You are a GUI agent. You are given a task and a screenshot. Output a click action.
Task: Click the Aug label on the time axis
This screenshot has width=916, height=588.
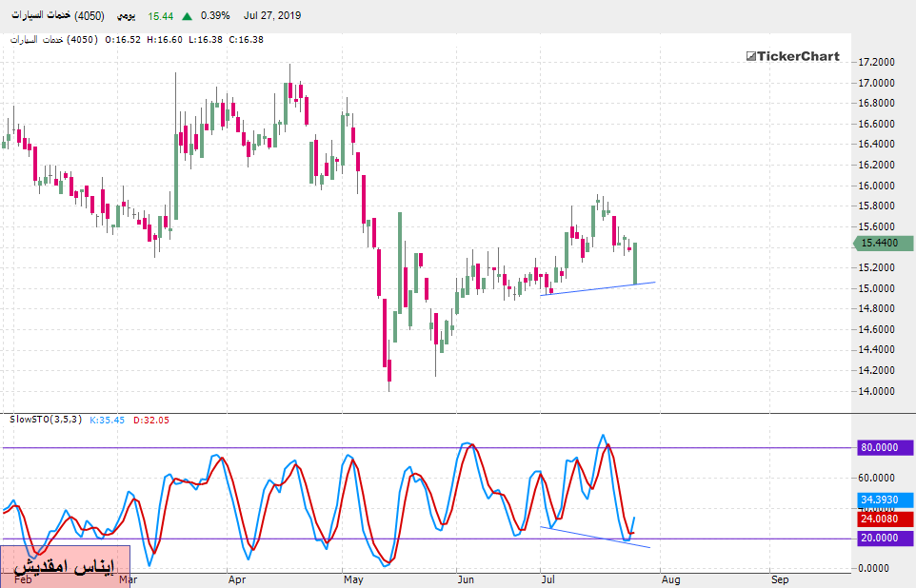(670, 578)
